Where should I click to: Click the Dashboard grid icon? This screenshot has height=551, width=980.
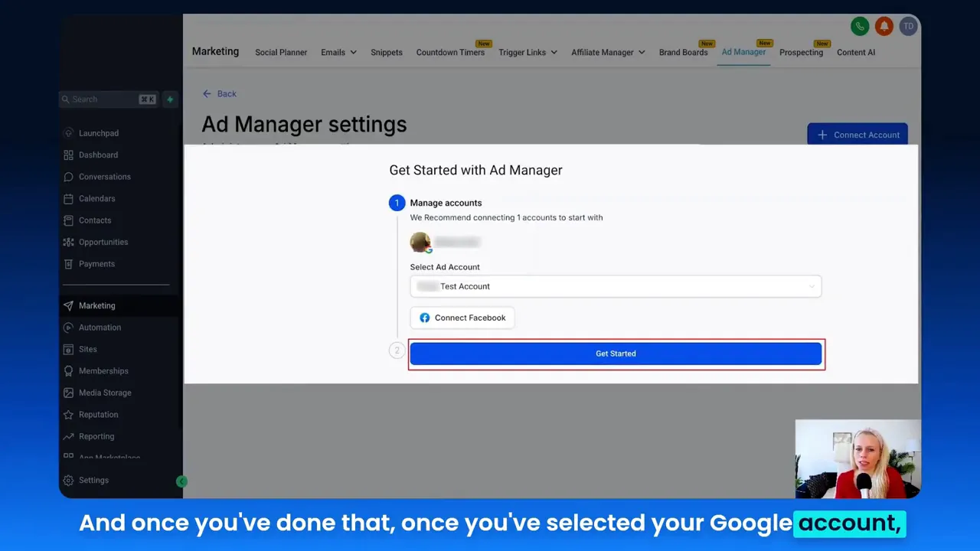coord(69,155)
